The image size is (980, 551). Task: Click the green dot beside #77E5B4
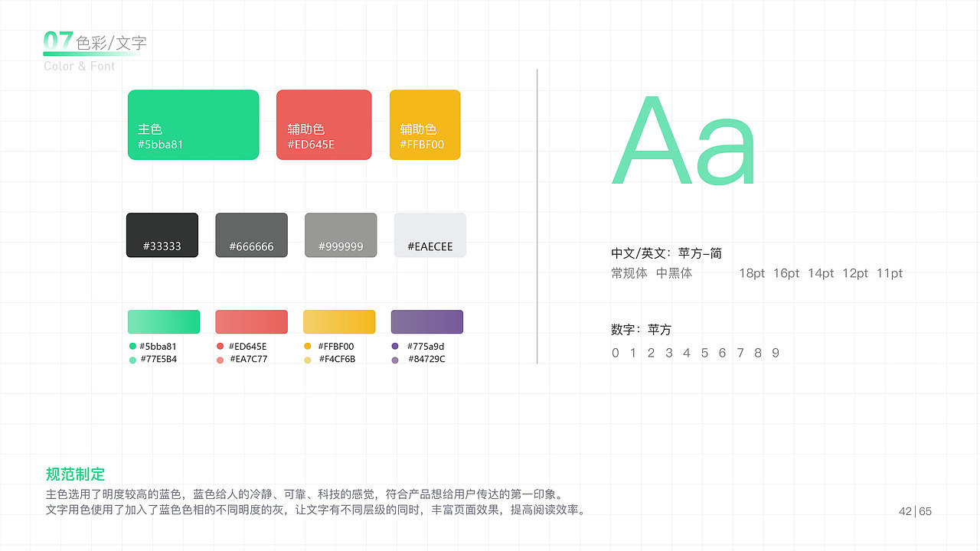132,359
